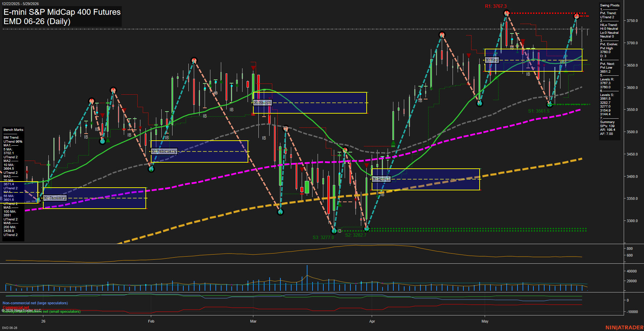Click the BM Trend UTrend 96% reading
This screenshot has height=331, width=644.
13,140
